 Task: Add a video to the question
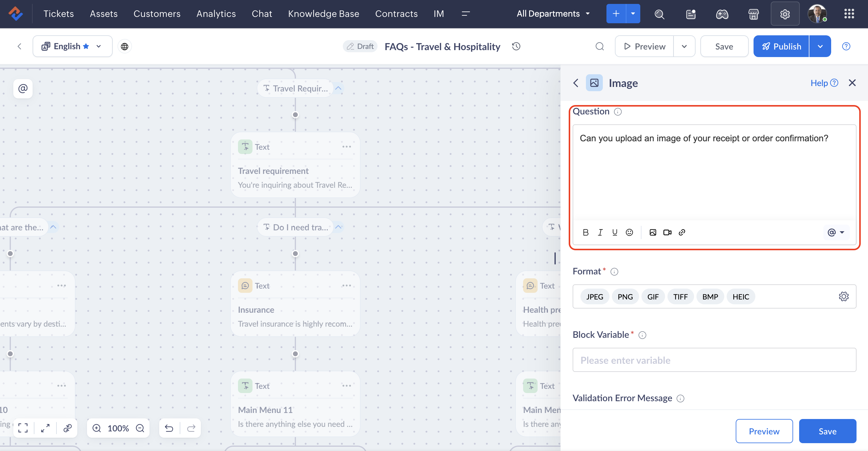coord(667,232)
